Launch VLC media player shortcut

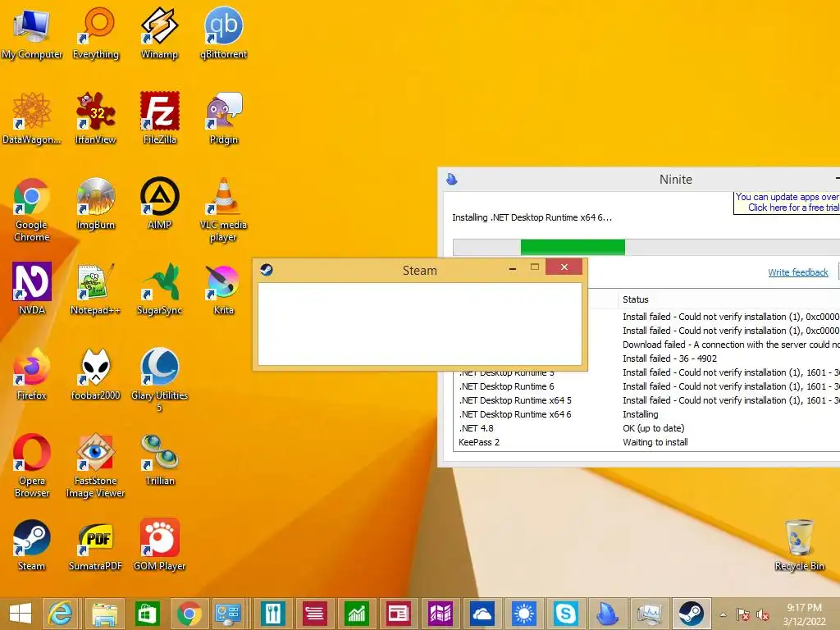[223, 210]
